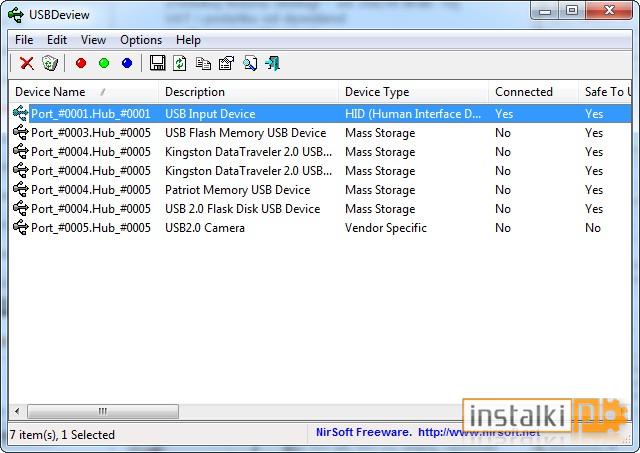Select the Patriot Memory USB Device row
Screen dimensions: 640x453
coord(320,190)
